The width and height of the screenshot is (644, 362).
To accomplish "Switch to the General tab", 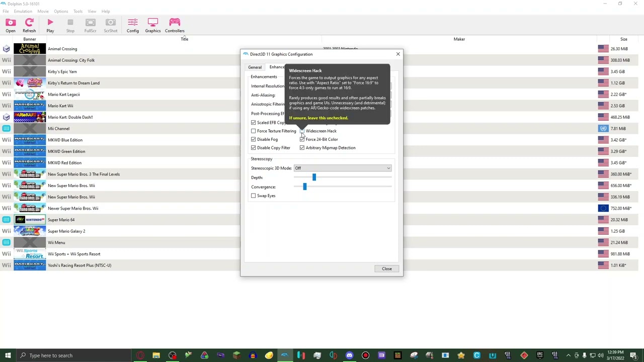I will 255,67.
